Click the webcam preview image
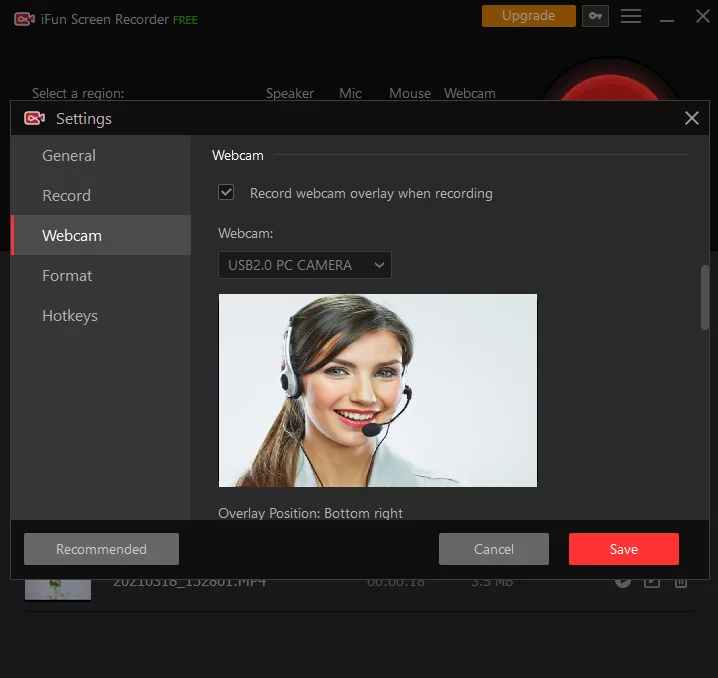The height and width of the screenshot is (678, 718). coord(378,391)
